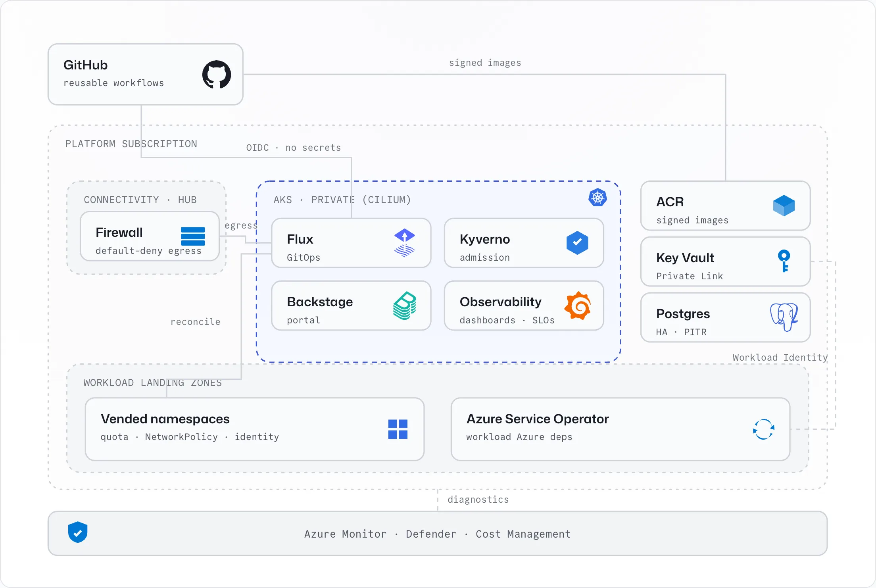Click the Defender shield icon

78,532
